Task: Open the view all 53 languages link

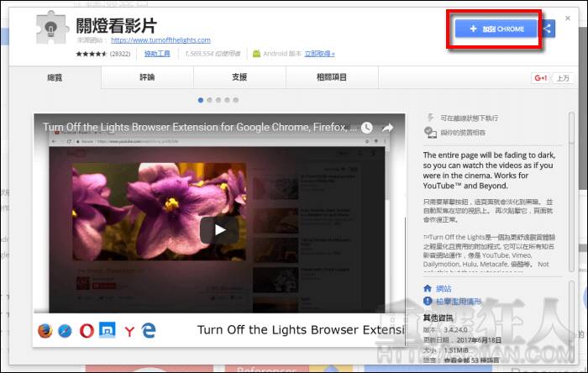Action: [471, 360]
